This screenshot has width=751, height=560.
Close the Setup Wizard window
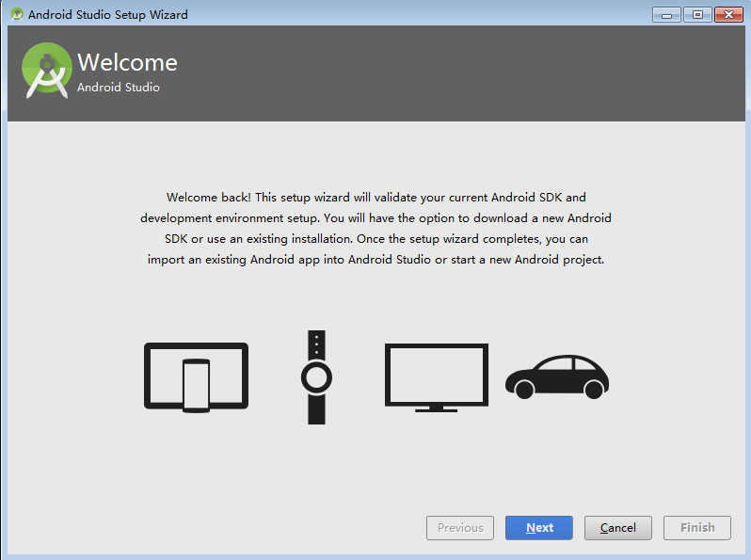tap(728, 15)
